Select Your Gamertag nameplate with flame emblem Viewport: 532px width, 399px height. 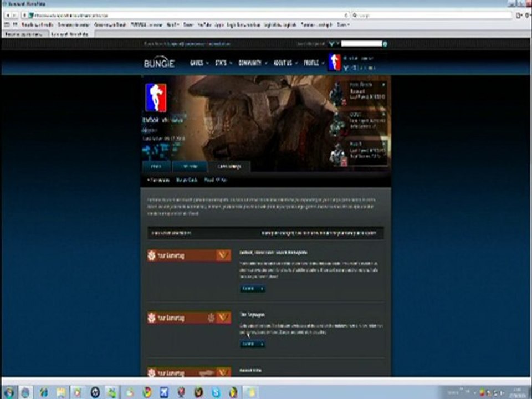(x=190, y=318)
